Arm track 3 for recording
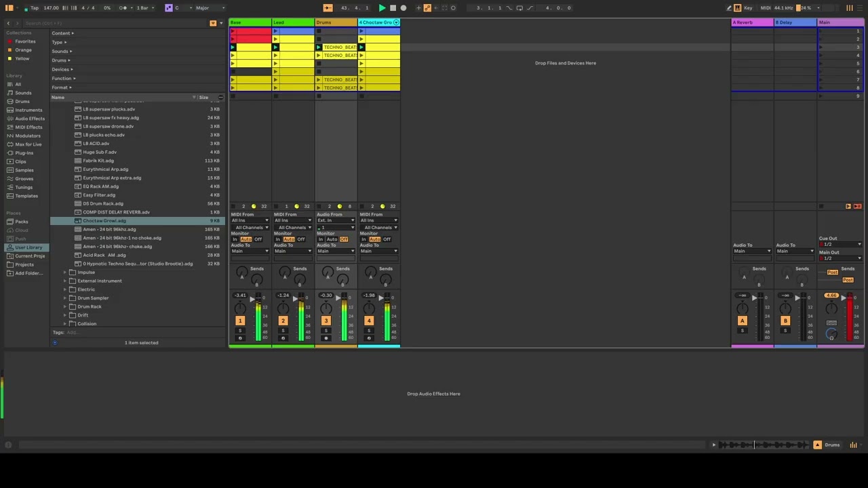This screenshot has width=868, height=488. (326, 338)
